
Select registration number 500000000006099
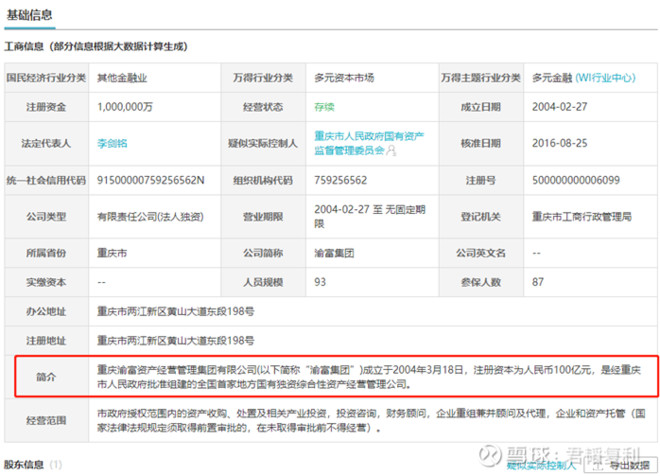click(x=576, y=181)
